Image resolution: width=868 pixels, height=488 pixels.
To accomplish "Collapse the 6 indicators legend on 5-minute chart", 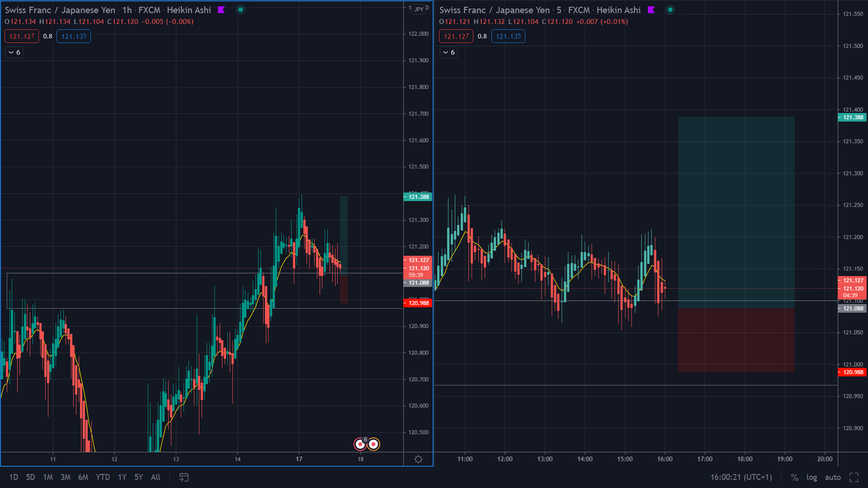I will [448, 52].
